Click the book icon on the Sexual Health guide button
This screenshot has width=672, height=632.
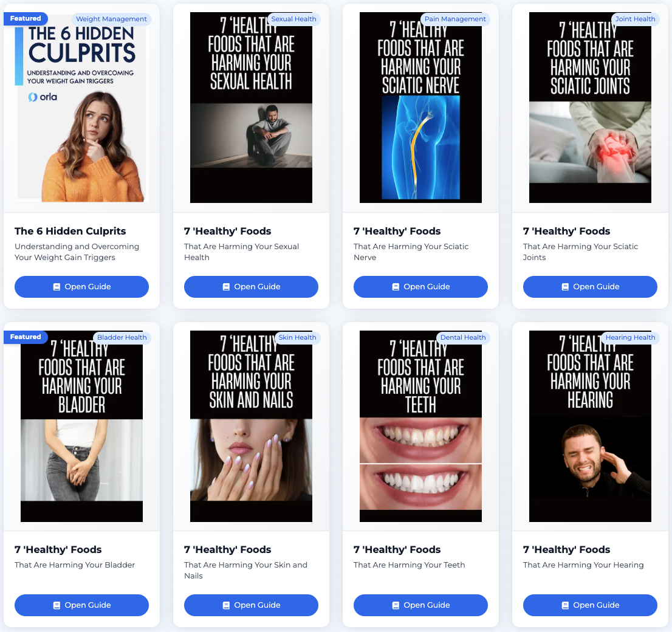[x=226, y=287]
